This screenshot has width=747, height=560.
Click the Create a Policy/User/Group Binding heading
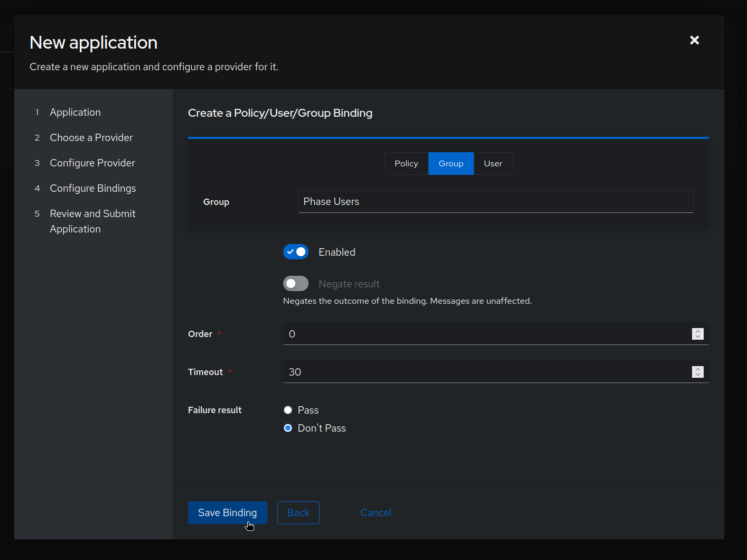[280, 113]
